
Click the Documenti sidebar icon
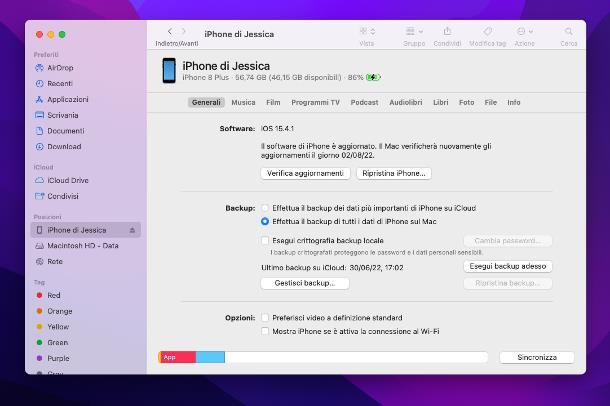coord(39,131)
